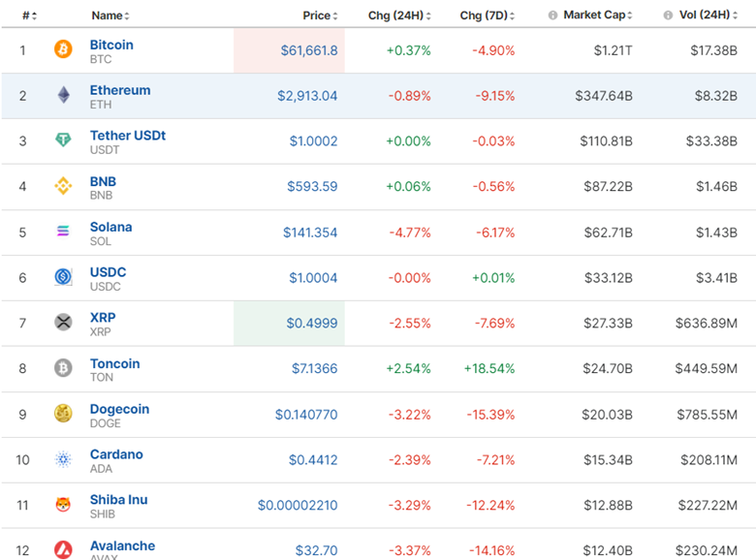Click the Dogecoin logo
756x560 pixels.
coord(63,414)
